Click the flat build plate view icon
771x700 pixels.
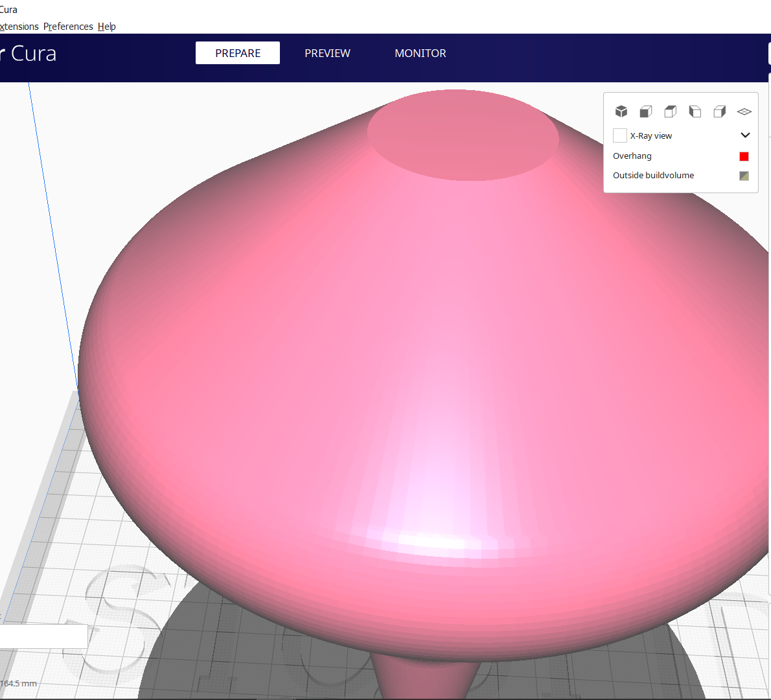coord(744,111)
